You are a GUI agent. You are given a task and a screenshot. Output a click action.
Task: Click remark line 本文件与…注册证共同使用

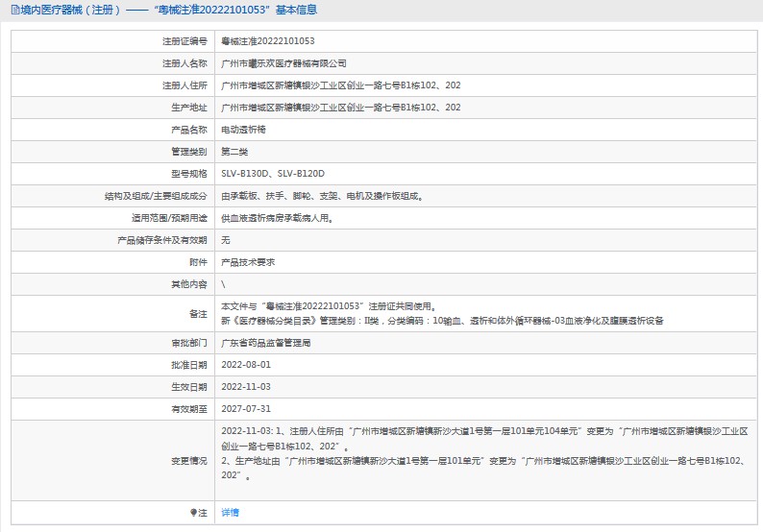click(x=330, y=306)
